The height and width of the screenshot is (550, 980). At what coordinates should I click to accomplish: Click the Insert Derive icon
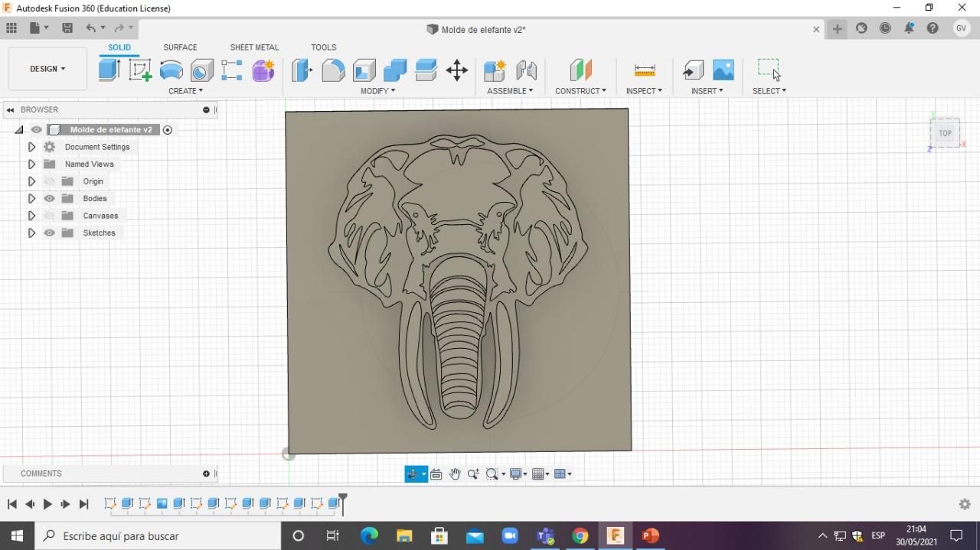(x=693, y=70)
